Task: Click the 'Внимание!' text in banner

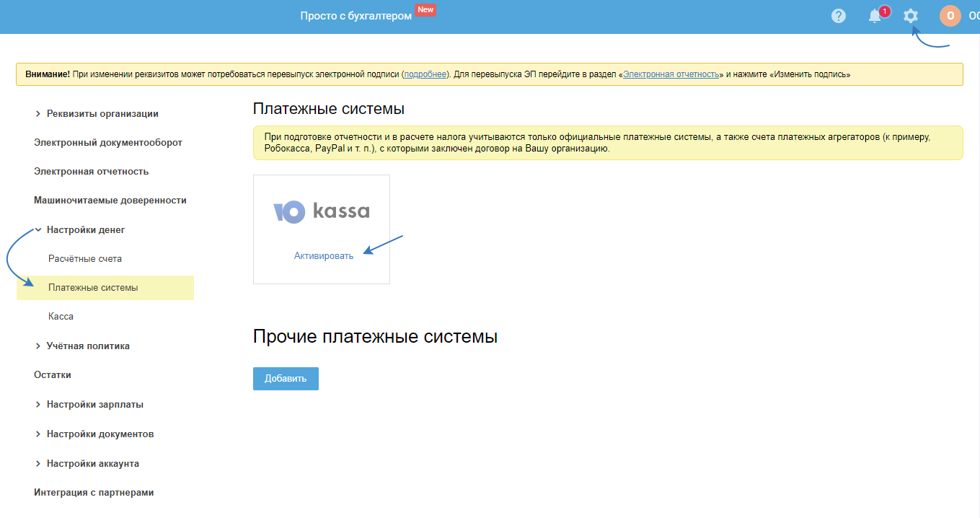Action: point(48,74)
